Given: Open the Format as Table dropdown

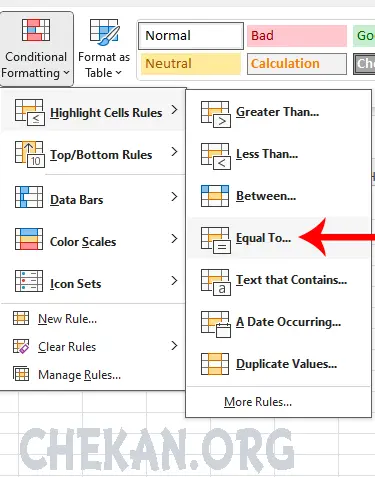Looking at the screenshot, I should point(104,49).
